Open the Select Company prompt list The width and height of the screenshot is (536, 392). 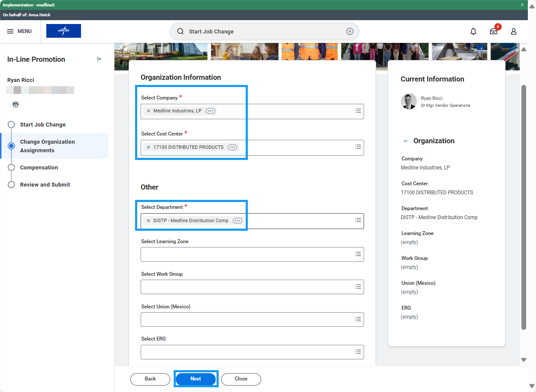click(x=358, y=111)
